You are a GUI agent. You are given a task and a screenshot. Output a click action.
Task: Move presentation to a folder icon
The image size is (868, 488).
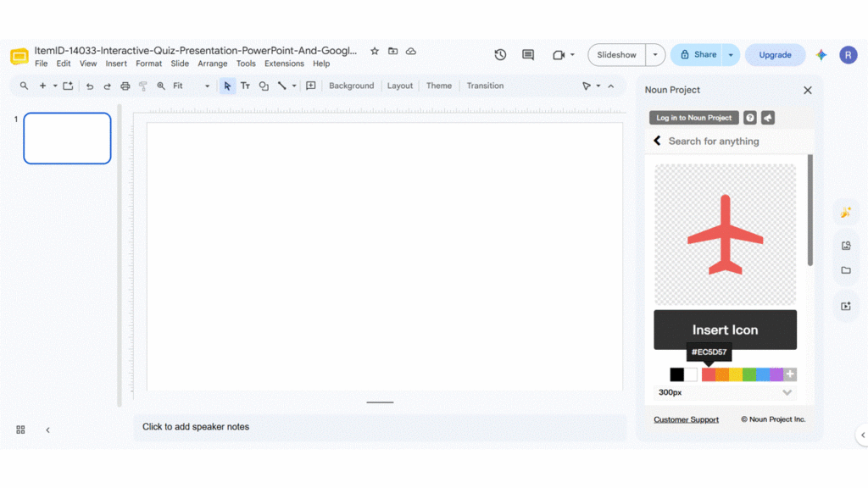coord(392,51)
